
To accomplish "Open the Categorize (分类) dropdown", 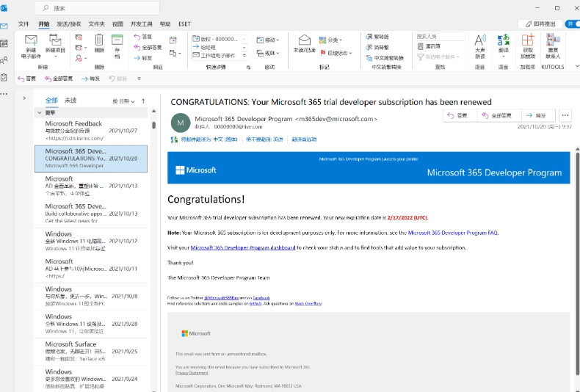I will (330, 40).
